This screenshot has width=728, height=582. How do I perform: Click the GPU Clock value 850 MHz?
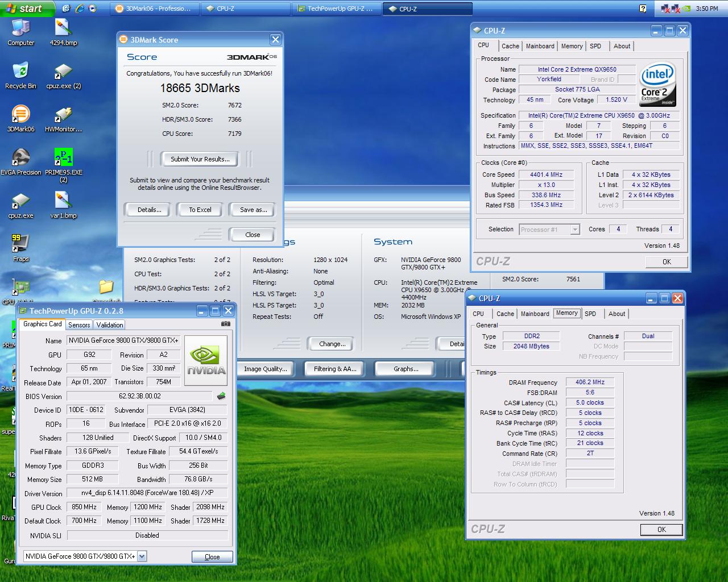(x=84, y=507)
